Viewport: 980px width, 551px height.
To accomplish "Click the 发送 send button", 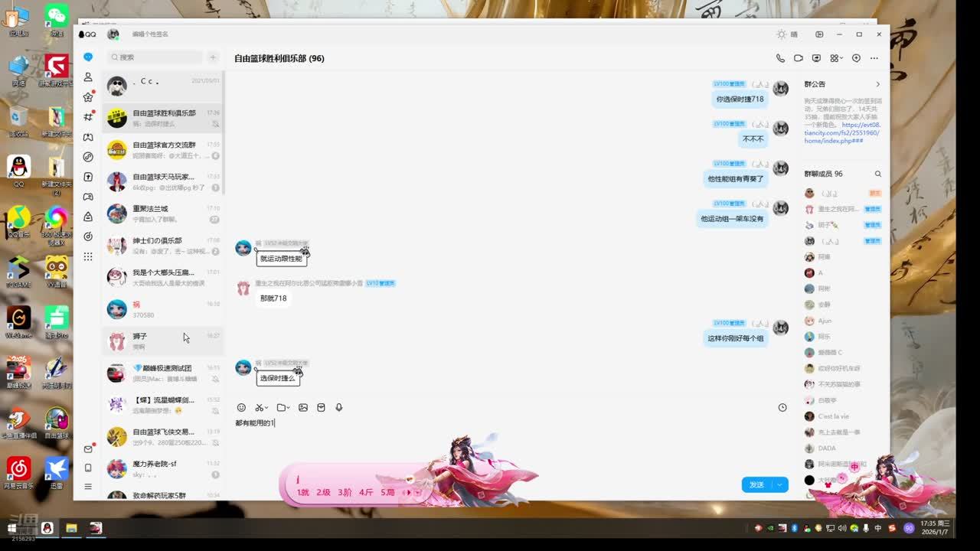I will tap(756, 484).
